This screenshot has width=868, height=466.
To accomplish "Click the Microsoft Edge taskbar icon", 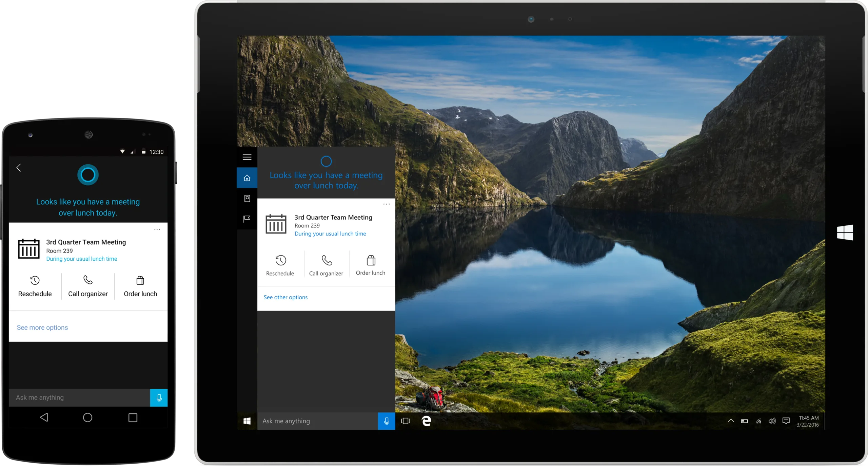I will tap(426, 421).
